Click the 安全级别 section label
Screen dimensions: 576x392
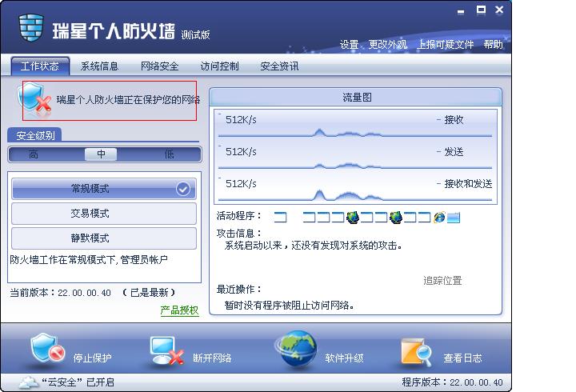pyautogui.click(x=35, y=135)
